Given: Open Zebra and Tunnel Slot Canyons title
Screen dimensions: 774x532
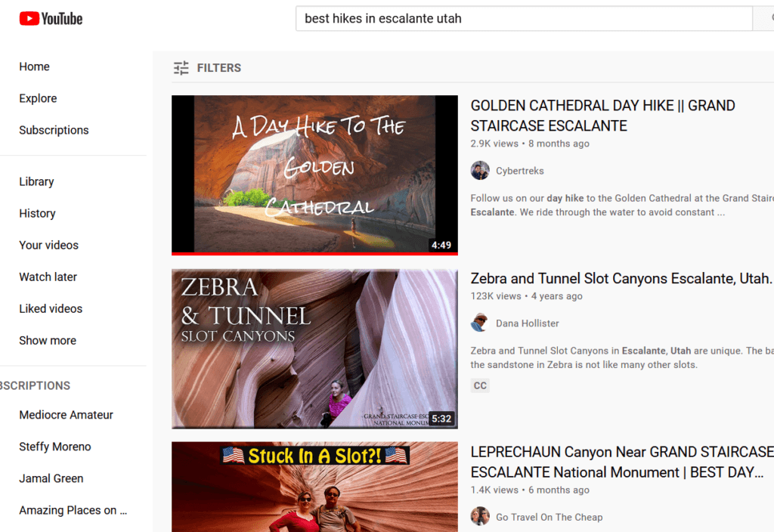Looking at the screenshot, I should 621,278.
